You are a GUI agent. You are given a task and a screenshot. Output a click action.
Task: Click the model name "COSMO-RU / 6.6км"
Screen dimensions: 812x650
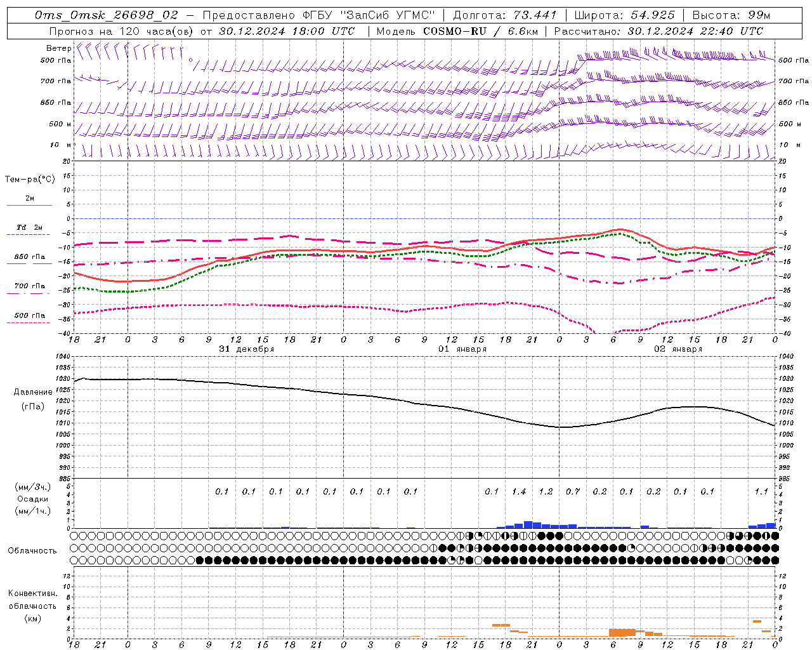481,31
